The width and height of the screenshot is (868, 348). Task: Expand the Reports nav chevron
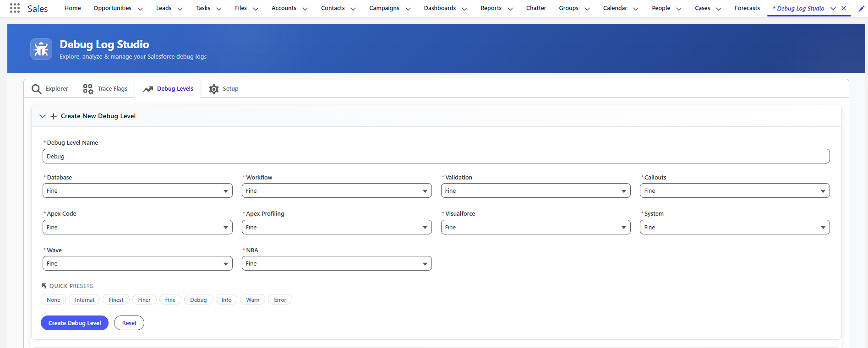pyautogui.click(x=510, y=9)
